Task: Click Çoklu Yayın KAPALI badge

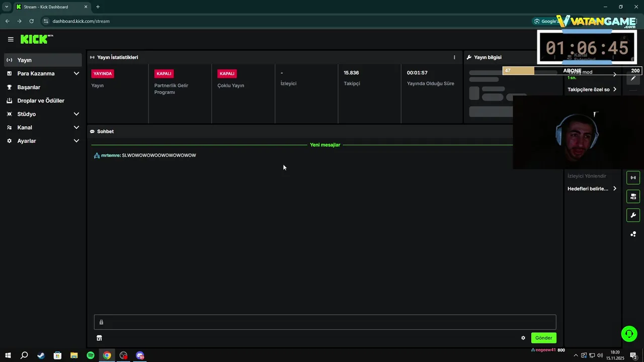Action: (227, 73)
